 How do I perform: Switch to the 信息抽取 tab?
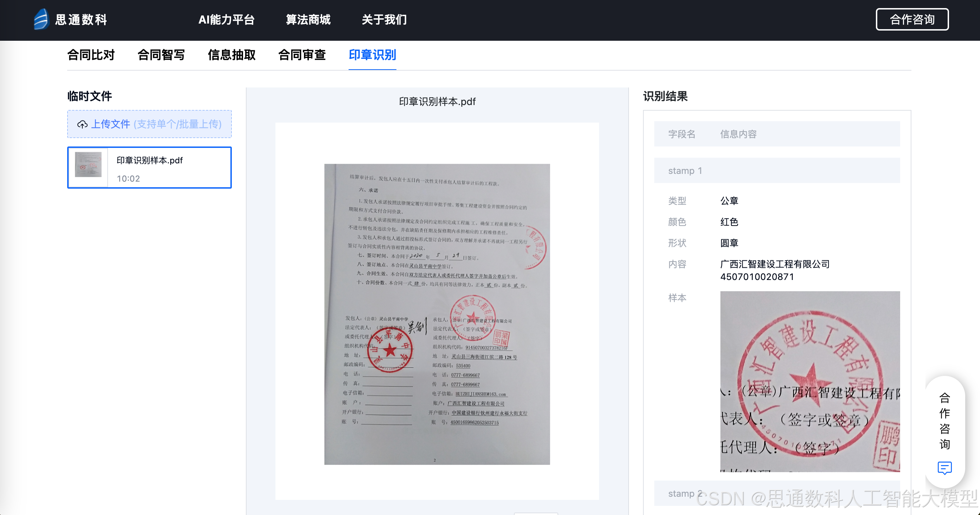click(x=232, y=56)
